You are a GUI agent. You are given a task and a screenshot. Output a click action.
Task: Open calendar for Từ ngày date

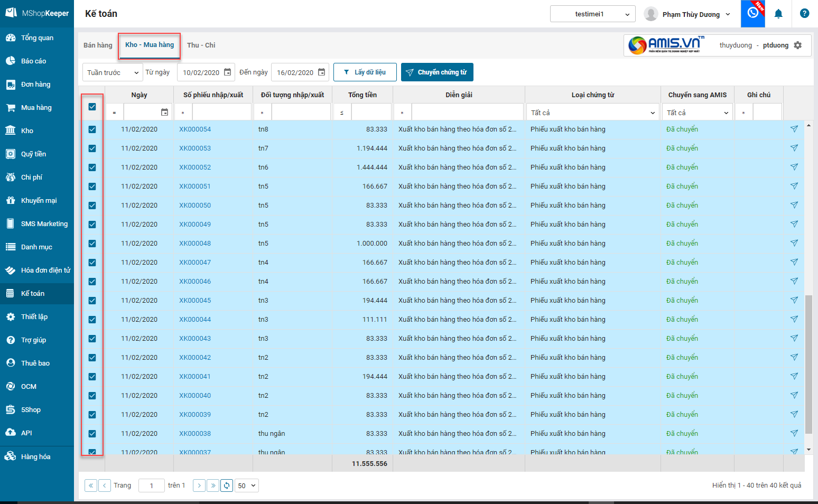tap(228, 72)
